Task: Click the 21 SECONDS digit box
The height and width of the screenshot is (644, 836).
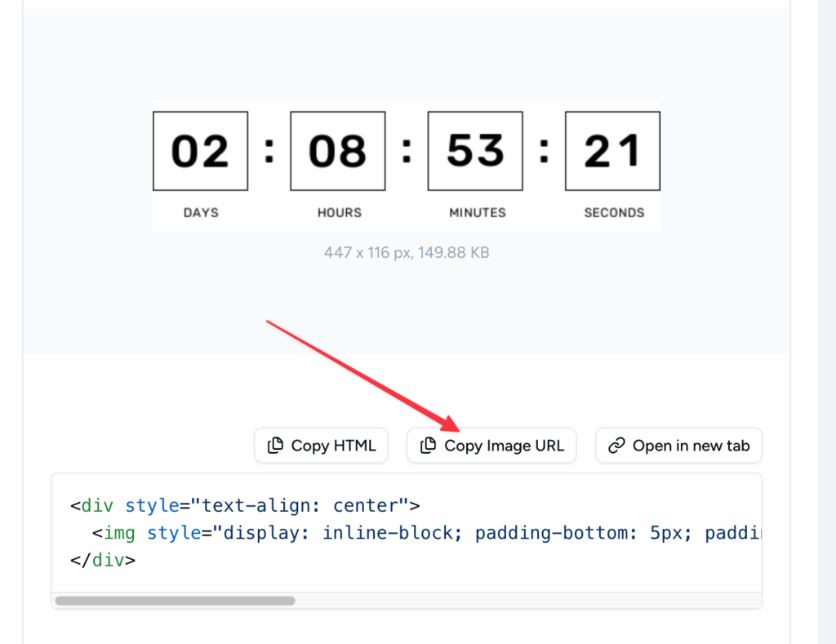Action: tap(612, 150)
